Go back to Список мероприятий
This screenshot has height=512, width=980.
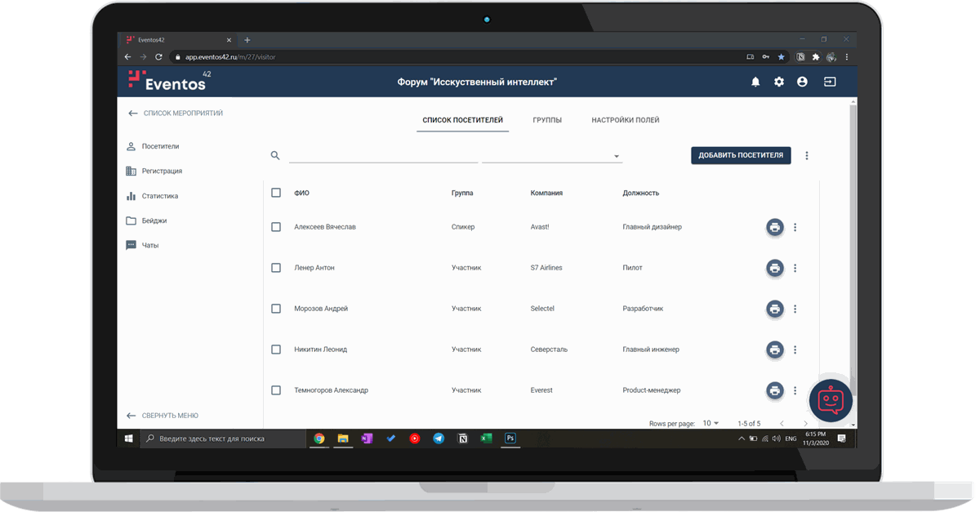[x=176, y=114]
